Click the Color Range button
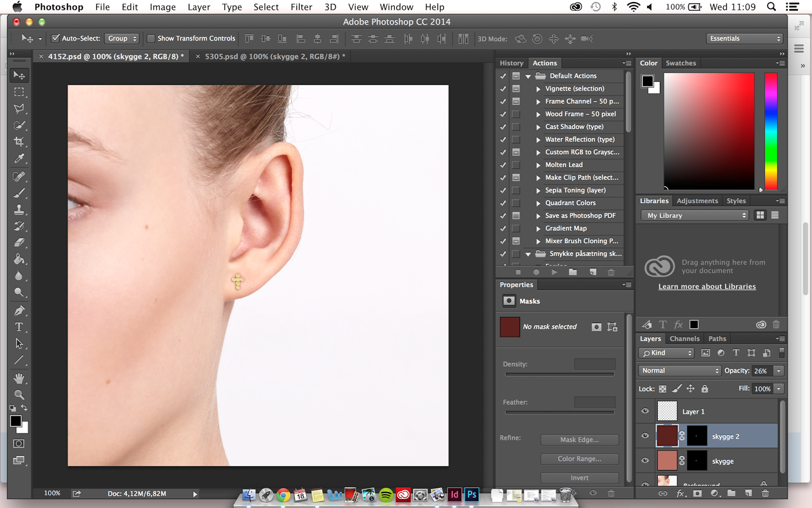Image resolution: width=812 pixels, height=508 pixels. coord(579,459)
